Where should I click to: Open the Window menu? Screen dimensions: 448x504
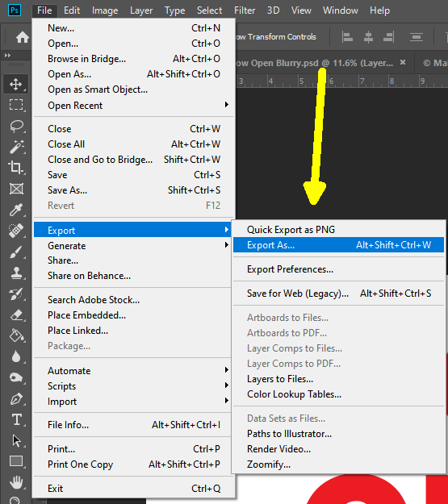341,10
